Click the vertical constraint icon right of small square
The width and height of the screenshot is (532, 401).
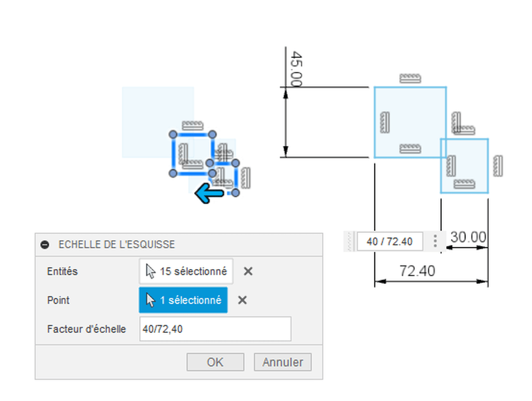tap(498, 166)
